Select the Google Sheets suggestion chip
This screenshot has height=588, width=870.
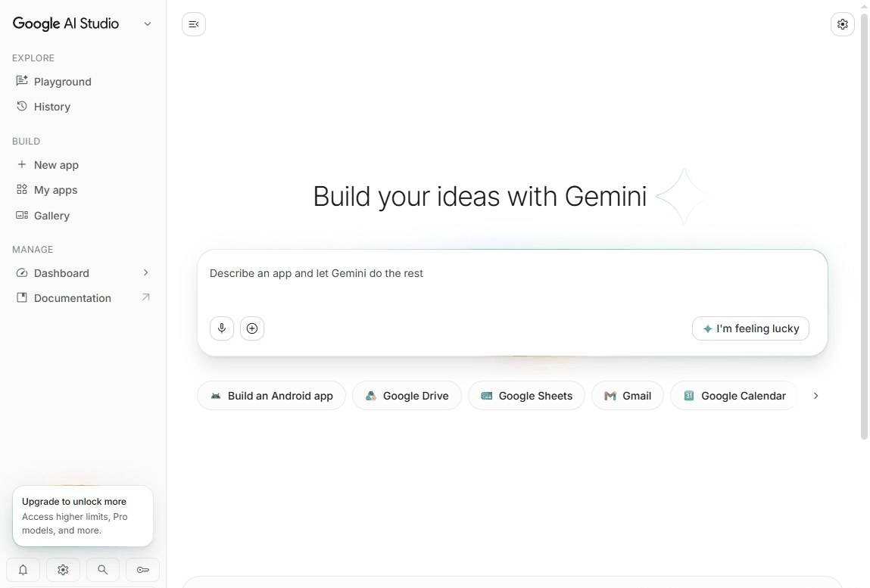526,396
